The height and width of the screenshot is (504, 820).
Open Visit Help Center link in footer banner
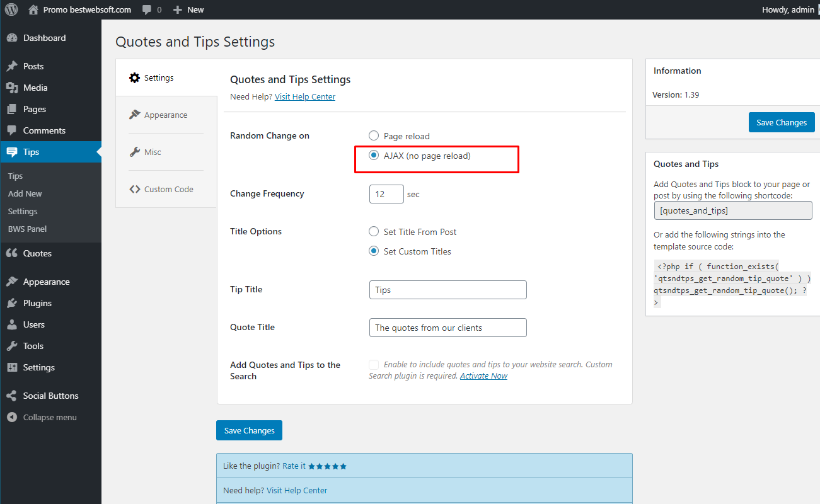297,490
